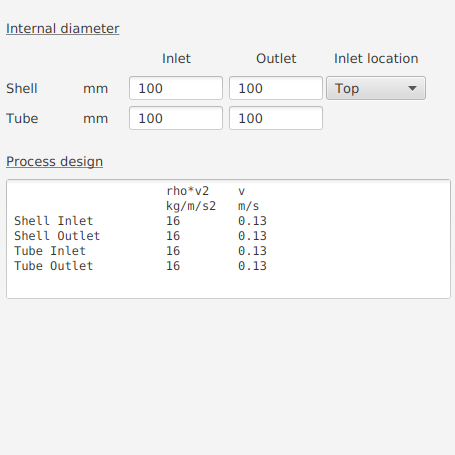
Task: Select the rho*v2 column header
Action: (187, 191)
